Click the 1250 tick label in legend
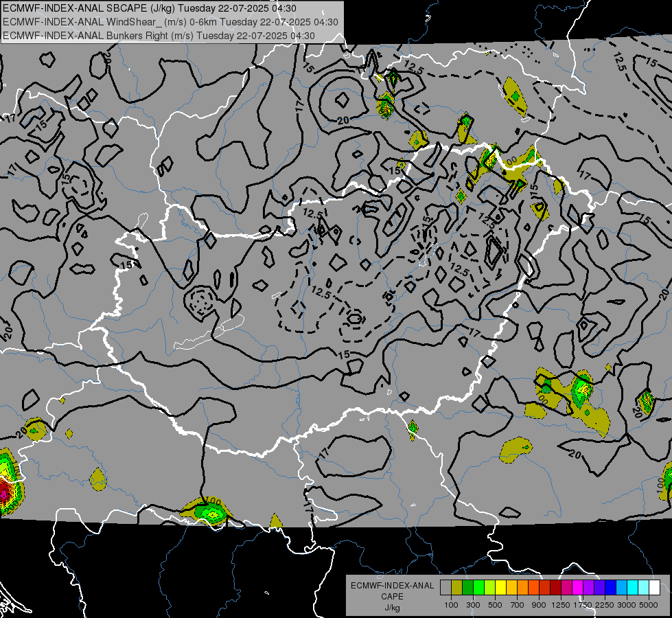The height and width of the screenshot is (618, 672). point(561,605)
